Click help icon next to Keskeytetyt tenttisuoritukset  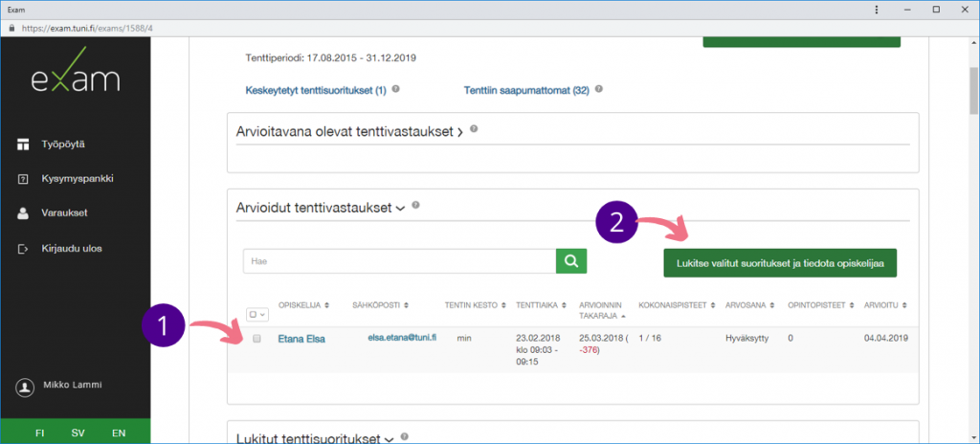click(x=395, y=89)
